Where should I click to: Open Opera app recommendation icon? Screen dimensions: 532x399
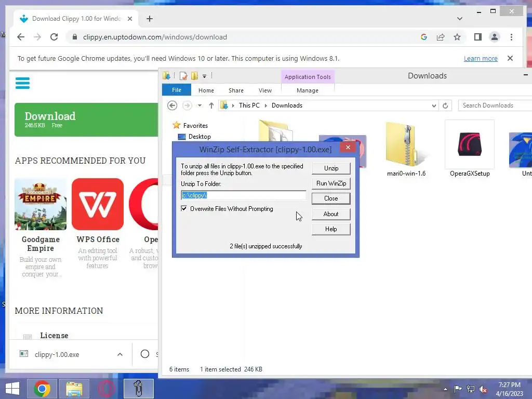[143, 204]
